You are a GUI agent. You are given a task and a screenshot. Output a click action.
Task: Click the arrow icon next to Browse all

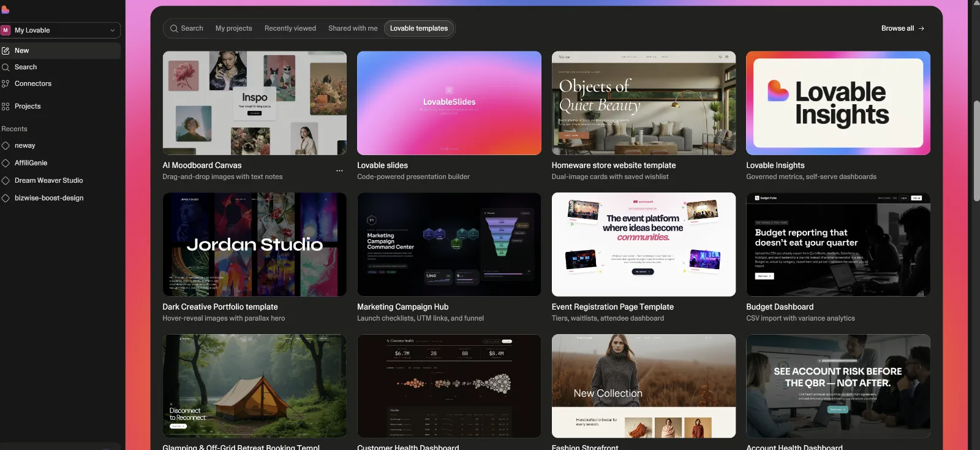(921, 28)
